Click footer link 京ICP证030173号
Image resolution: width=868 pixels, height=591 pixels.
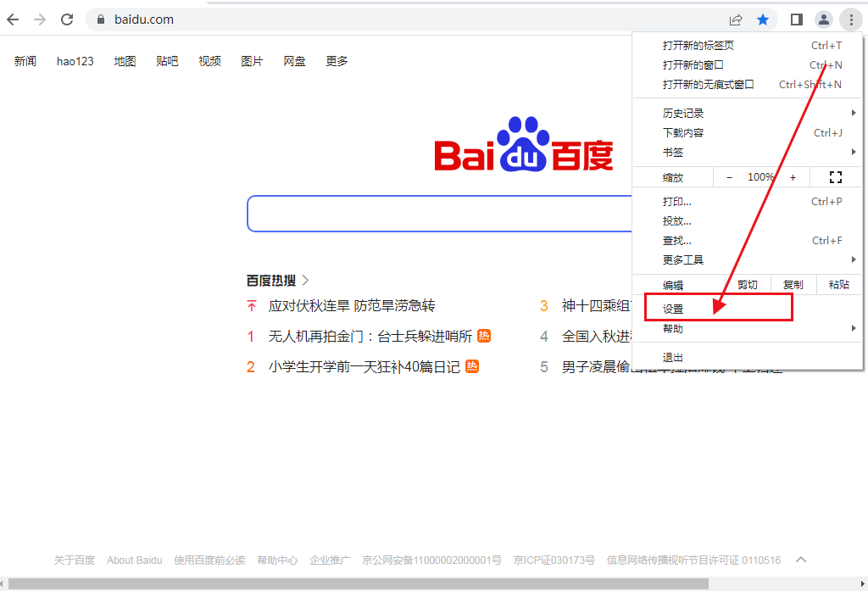click(554, 560)
